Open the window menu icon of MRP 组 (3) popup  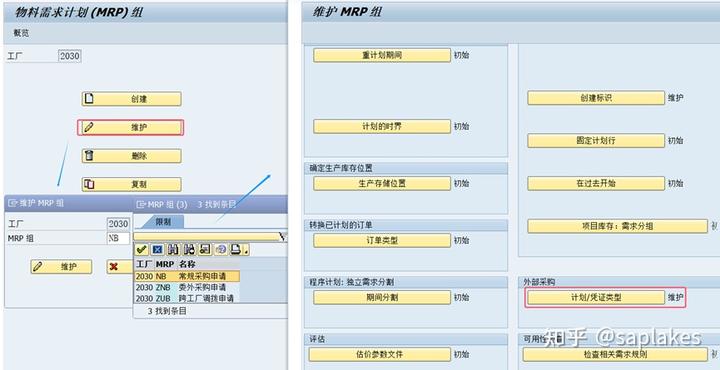pyautogui.click(x=140, y=204)
